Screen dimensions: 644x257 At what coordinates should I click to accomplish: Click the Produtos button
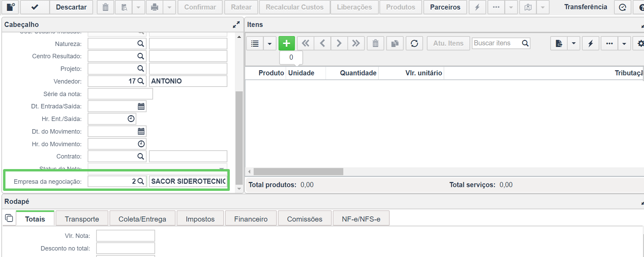401,7
